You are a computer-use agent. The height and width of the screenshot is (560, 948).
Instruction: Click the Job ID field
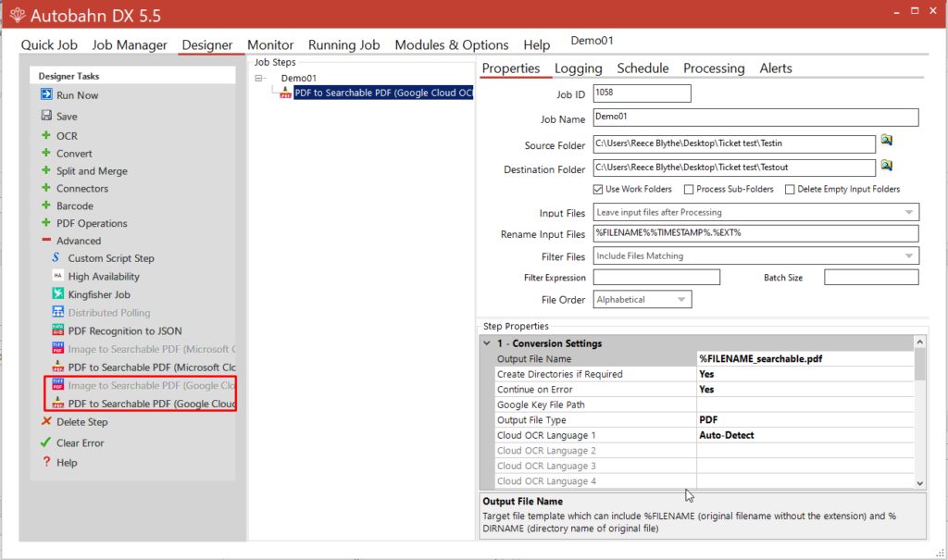(642, 93)
